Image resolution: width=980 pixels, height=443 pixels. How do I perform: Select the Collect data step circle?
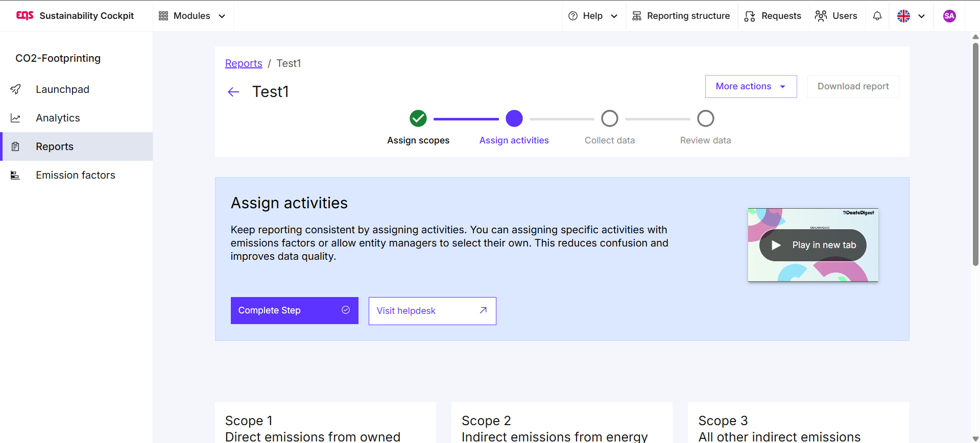pyautogui.click(x=609, y=118)
